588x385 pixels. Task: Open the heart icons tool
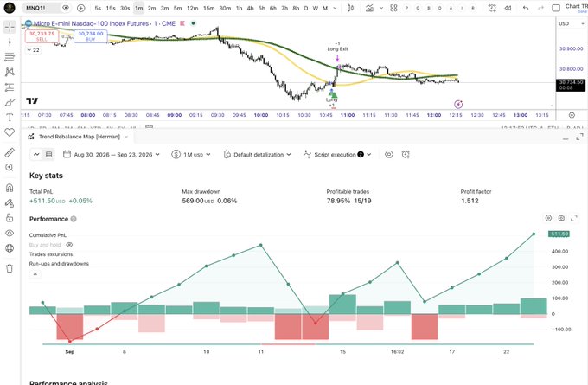tap(10, 132)
